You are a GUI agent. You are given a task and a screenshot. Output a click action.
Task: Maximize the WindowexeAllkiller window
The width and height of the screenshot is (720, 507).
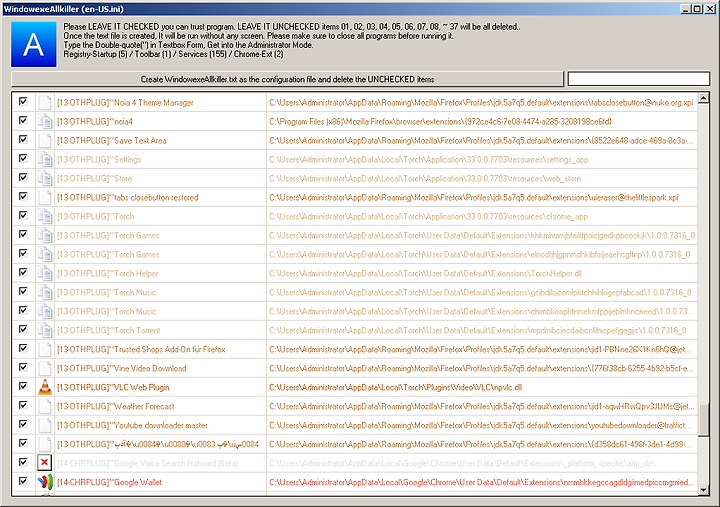tap(697, 9)
